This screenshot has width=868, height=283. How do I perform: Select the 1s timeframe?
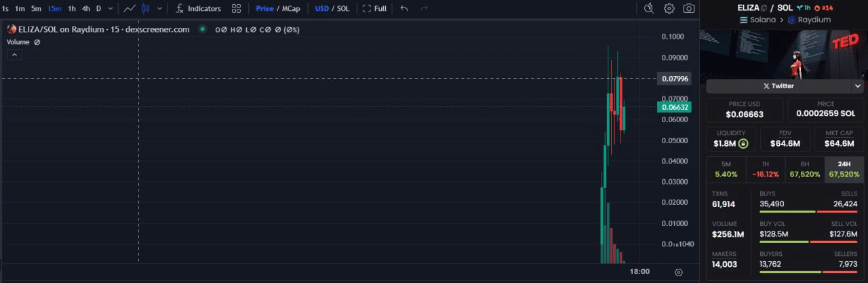(x=5, y=9)
